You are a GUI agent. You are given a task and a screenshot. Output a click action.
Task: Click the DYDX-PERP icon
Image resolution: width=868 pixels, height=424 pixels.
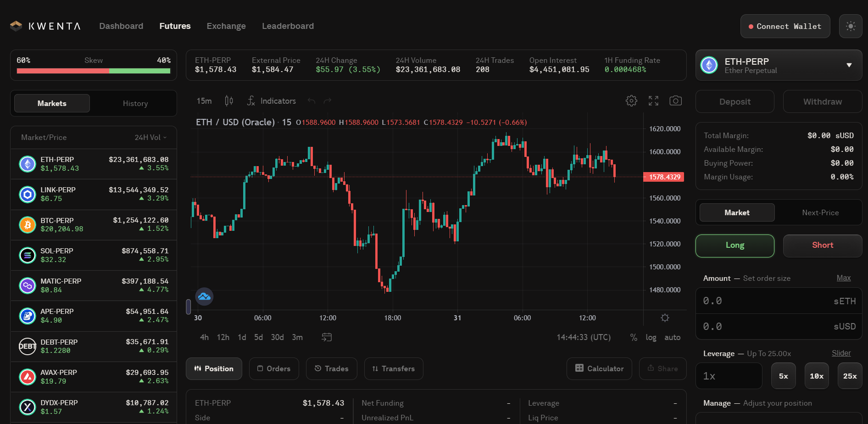coord(28,407)
